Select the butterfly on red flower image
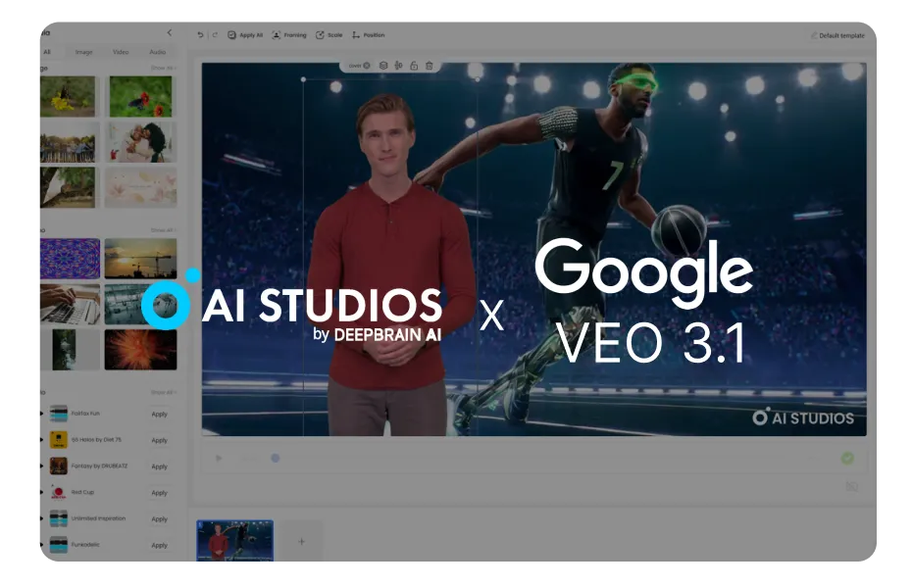This screenshot has width=912, height=588. 140,96
